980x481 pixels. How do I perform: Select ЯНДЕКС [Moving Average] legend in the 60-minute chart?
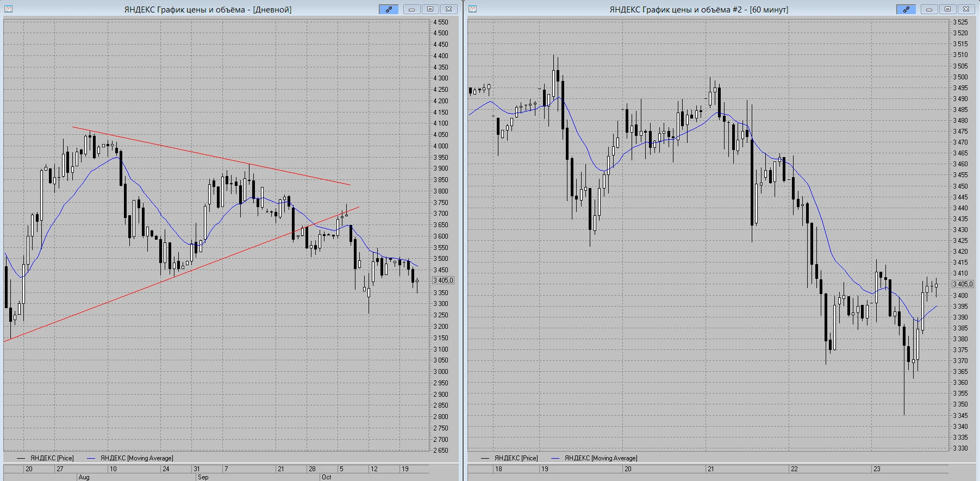(595, 458)
